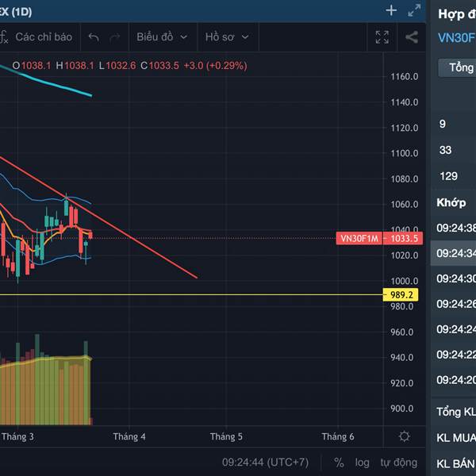Click the Tháng 3 time axis label

click(x=17, y=436)
